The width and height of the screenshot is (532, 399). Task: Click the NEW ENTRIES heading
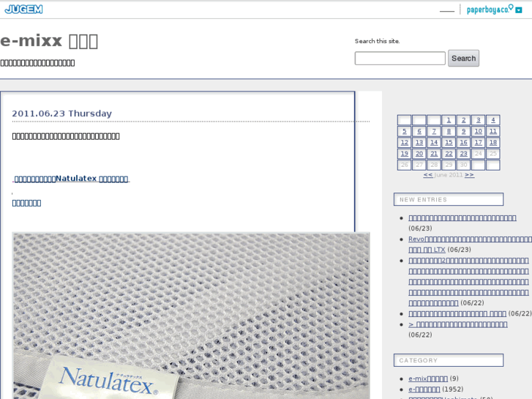point(449,199)
